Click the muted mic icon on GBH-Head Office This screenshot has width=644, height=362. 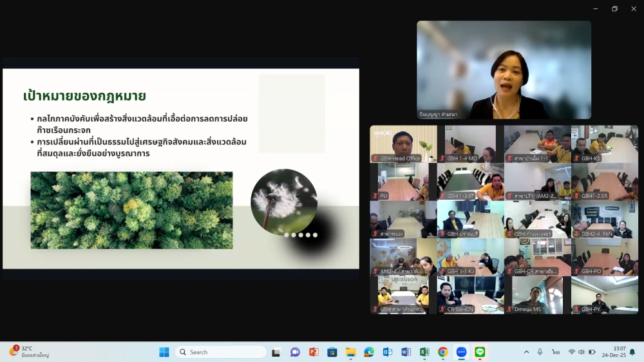pyautogui.click(x=375, y=158)
